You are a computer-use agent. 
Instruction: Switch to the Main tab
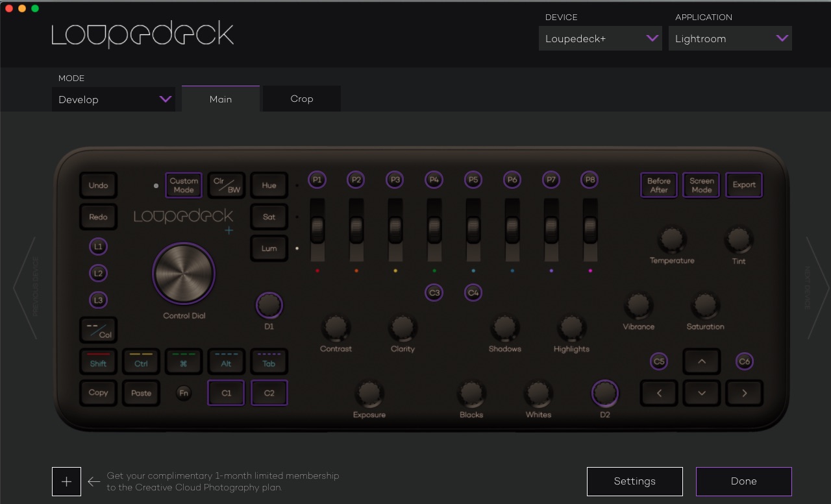pos(221,99)
